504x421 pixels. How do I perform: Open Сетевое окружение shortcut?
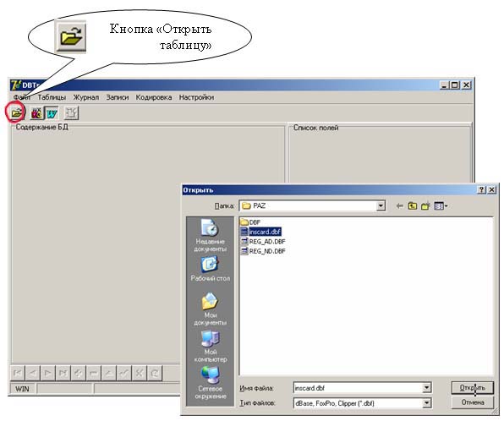(211, 383)
